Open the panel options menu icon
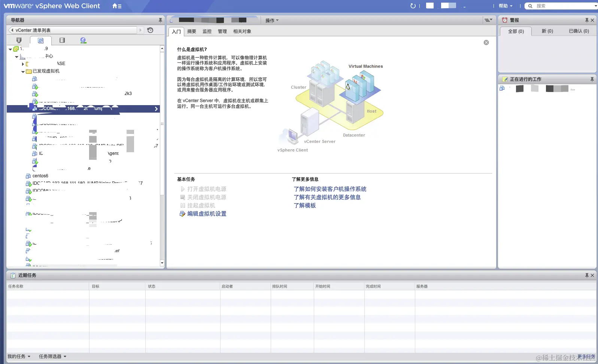The height and width of the screenshot is (364, 598). [488, 20]
